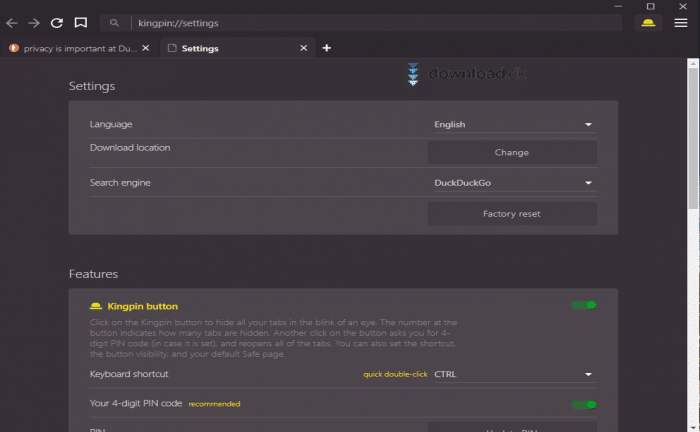Open the Search engine dropdown
The image size is (700, 432).
point(512,183)
